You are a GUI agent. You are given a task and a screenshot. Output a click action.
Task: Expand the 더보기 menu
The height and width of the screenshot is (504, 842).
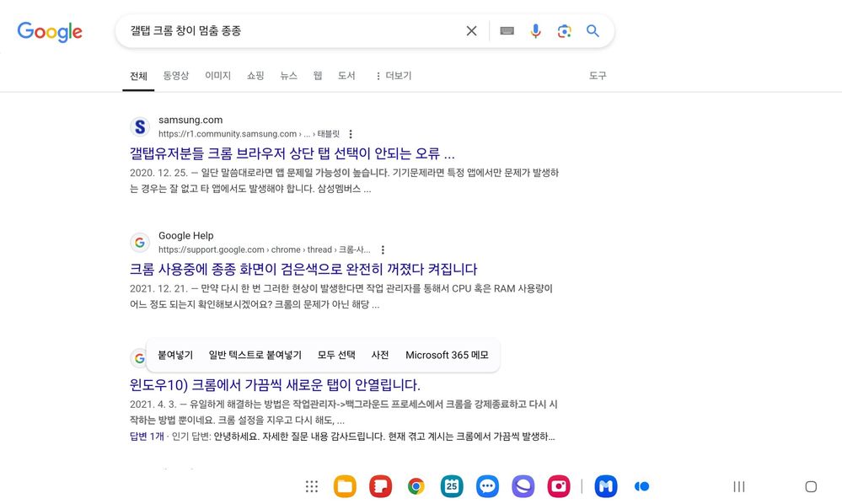click(x=394, y=76)
